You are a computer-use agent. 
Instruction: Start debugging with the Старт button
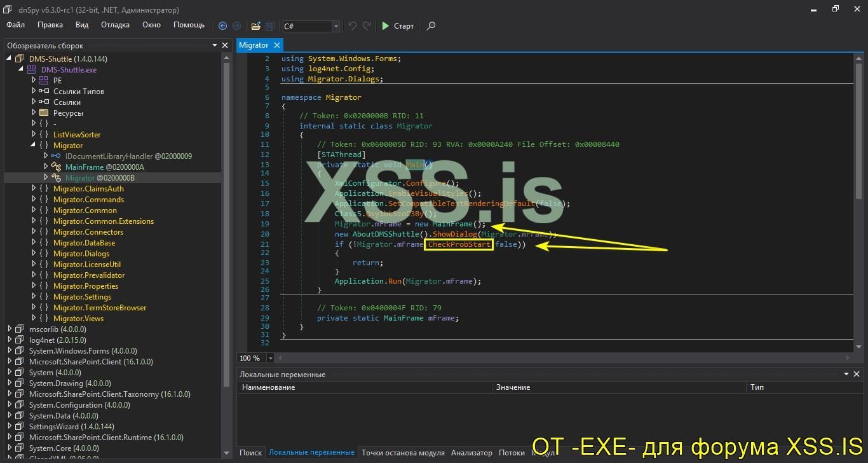pos(398,26)
